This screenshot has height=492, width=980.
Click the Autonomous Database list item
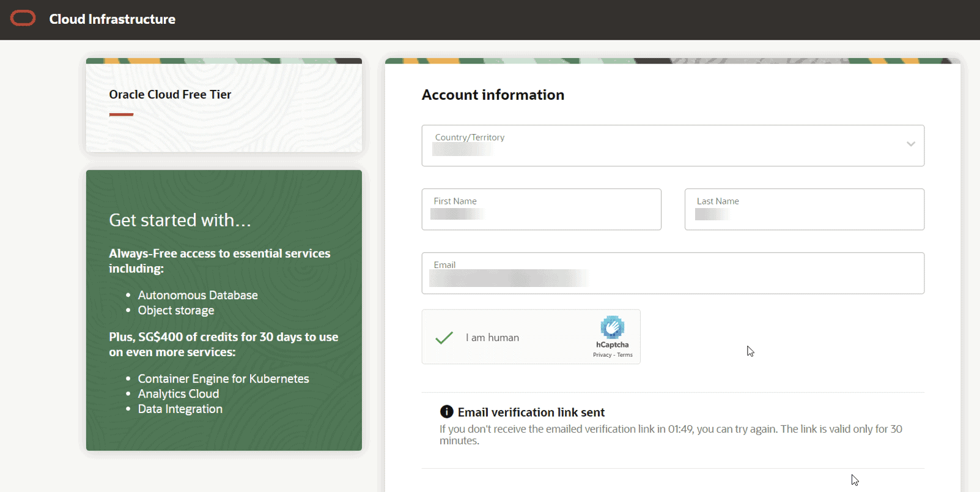(197, 295)
